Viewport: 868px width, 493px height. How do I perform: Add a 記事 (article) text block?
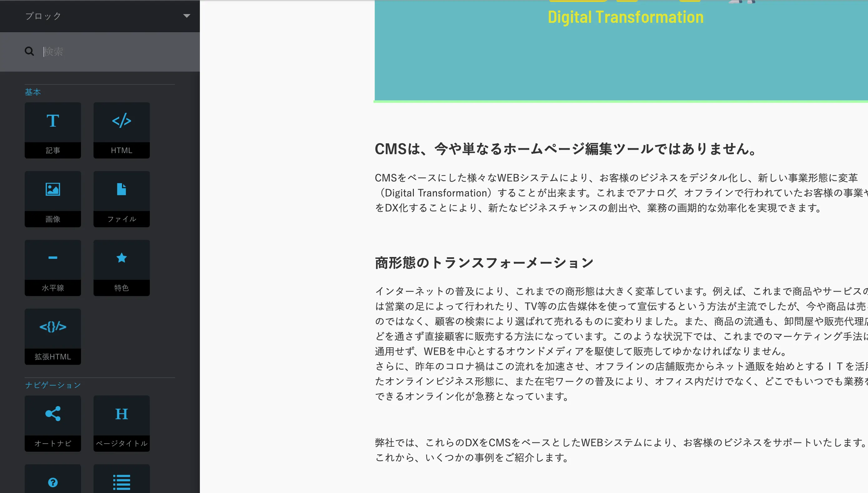point(53,130)
